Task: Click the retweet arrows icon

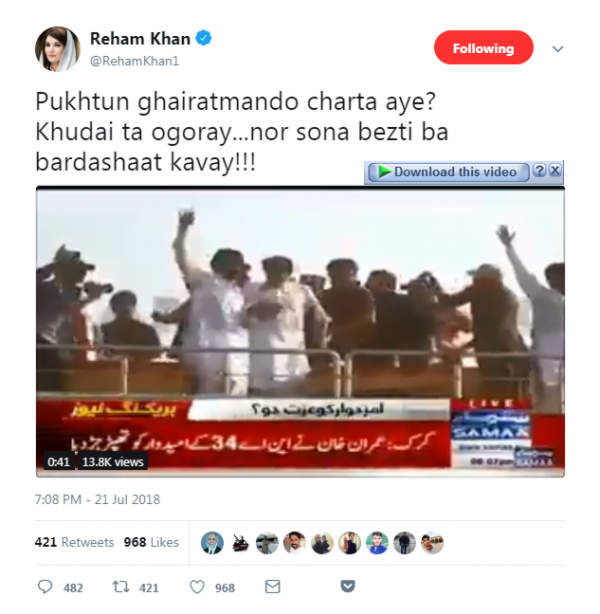Action: [121, 587]
